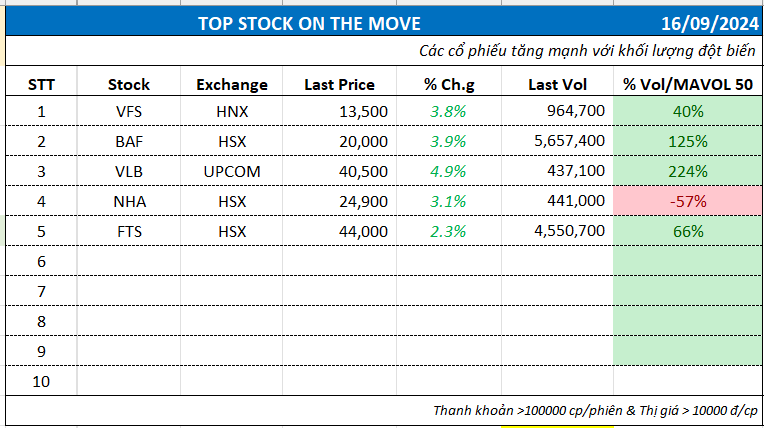Image resolution: width=764 pixels, height=428 pixels.
Task: Select the UPCOM exchange cell
Action: [232, 171]
